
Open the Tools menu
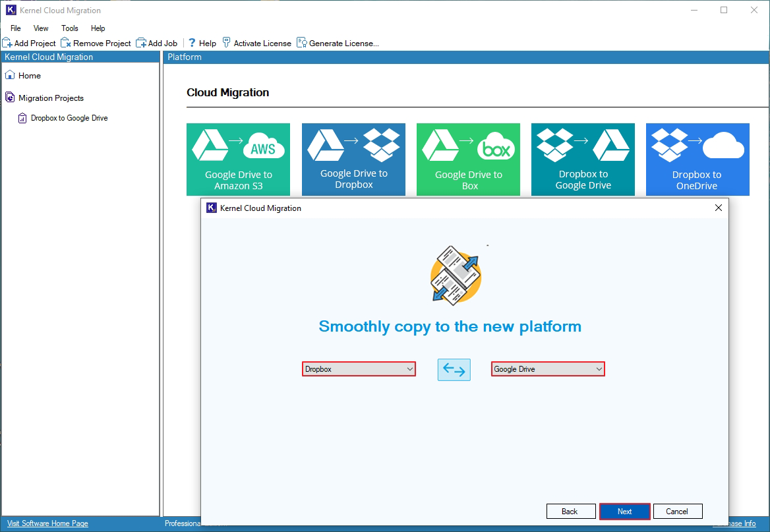(x=70, y=28)
